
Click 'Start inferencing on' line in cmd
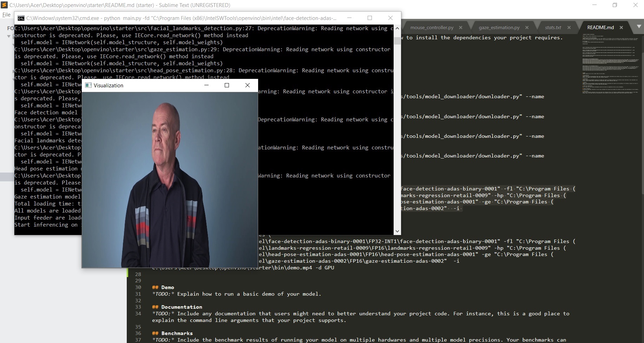[48, 225]
